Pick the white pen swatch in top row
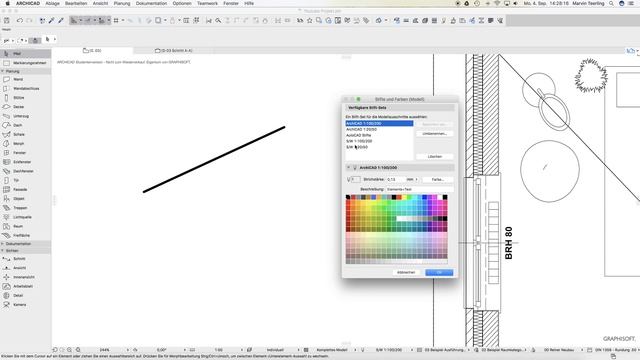 (440, 197)
